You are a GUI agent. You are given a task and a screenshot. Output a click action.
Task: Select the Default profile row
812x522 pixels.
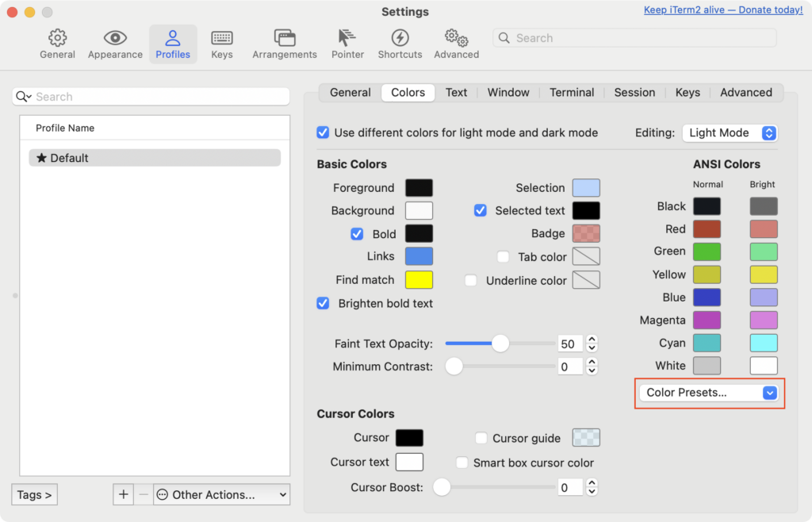155,158
